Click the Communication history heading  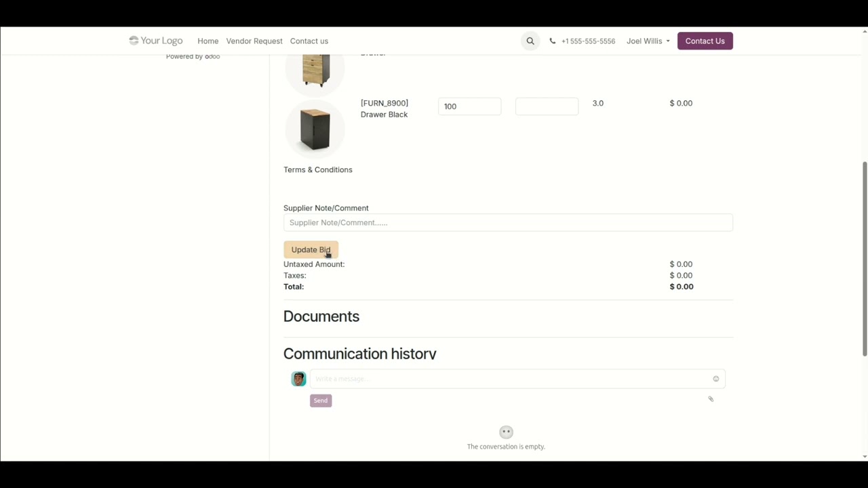pyautogui.click(x=359, y=354)
